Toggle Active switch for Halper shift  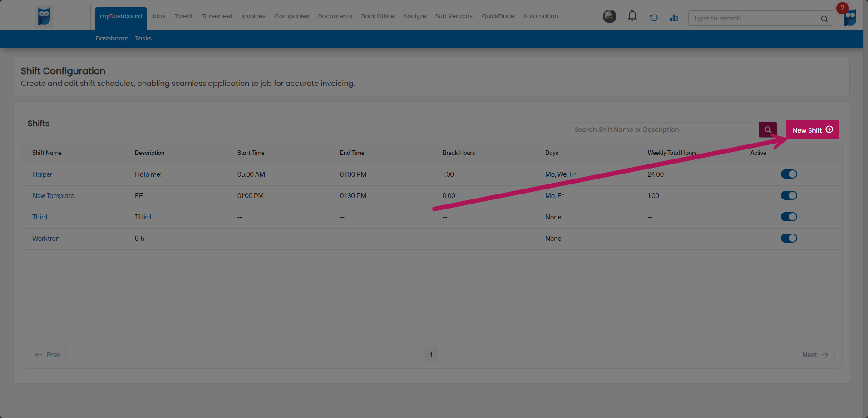[789, 174]
